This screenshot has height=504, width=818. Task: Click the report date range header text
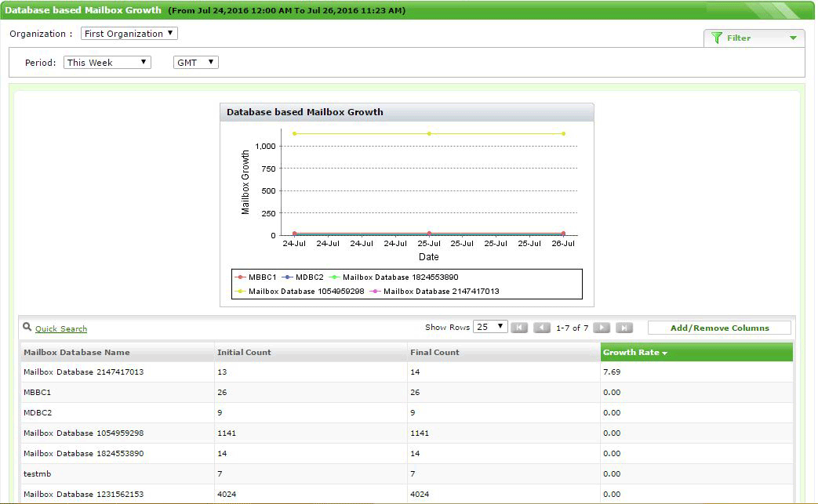click(x=286, y=10)
